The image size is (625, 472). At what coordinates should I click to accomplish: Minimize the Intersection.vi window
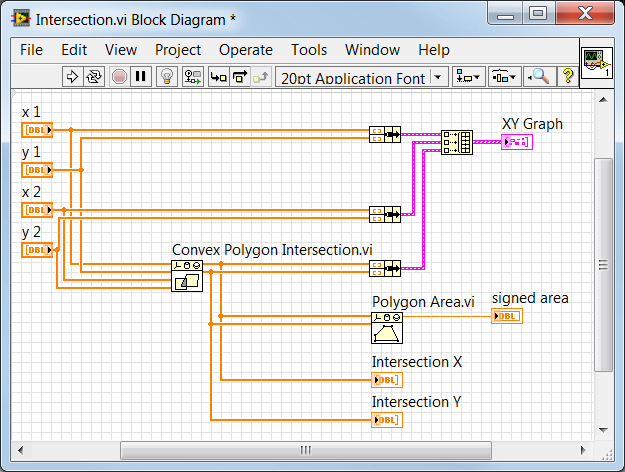click(x=505, y=14)
